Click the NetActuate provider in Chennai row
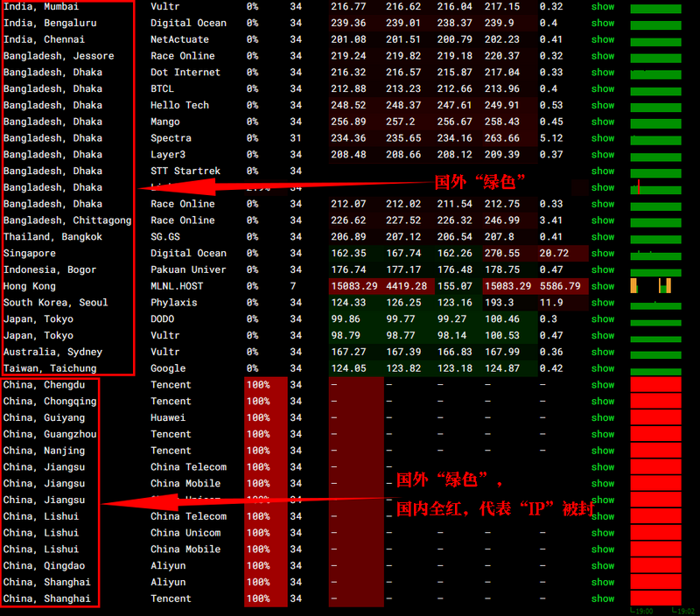This screenshot has width=700, height=616. click(179, 39)
